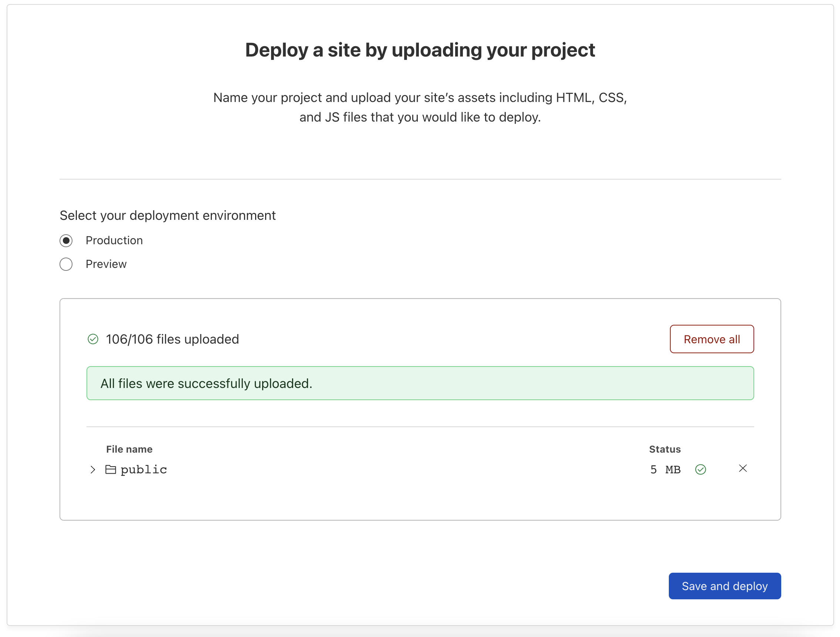Select the Preview deployment environment
The width and height of the screenshot is (840, 637).
[x=66, y=264]
